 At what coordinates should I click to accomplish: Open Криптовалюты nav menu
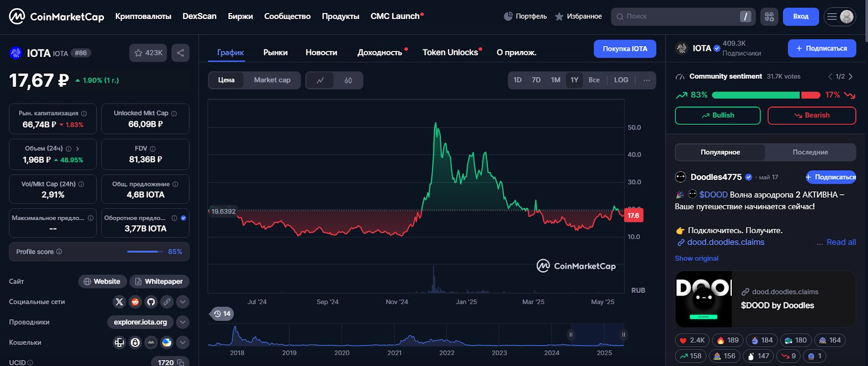[143, 16]
